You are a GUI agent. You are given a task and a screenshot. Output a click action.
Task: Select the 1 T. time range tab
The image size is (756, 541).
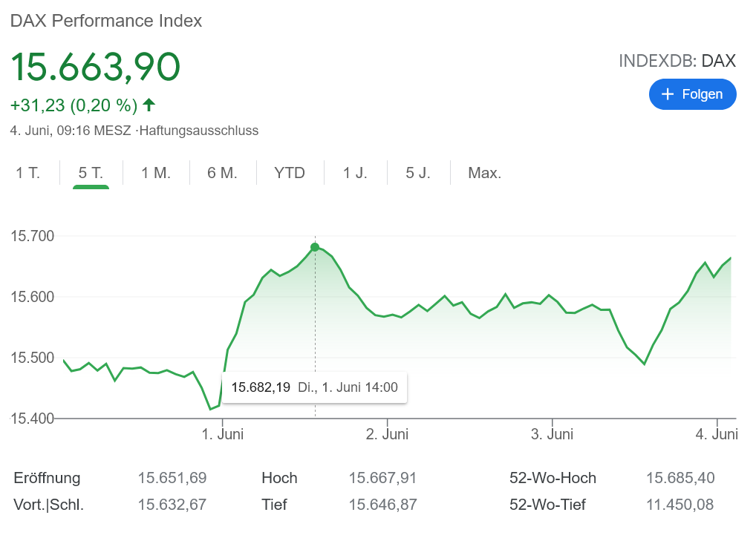point(28,173)
